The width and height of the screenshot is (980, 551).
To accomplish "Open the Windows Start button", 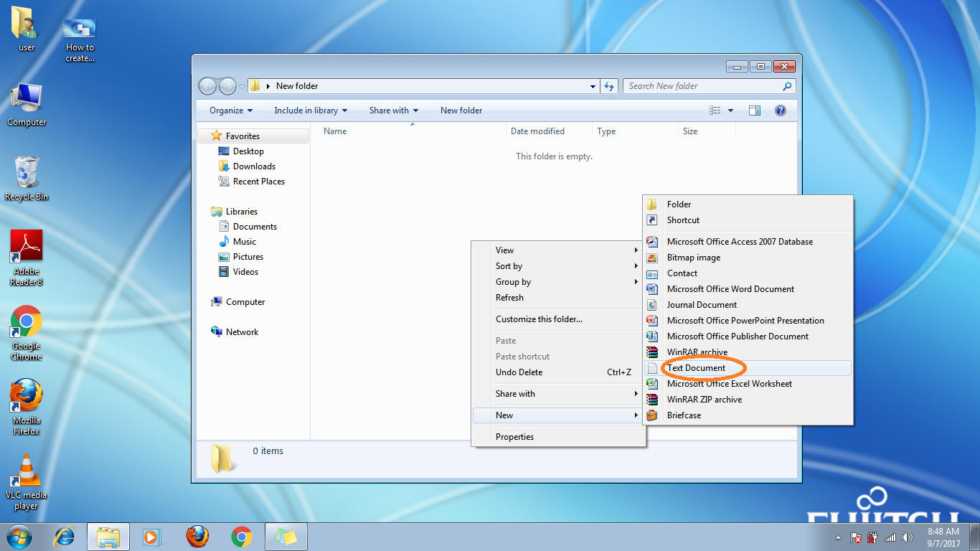I will 19,537.
